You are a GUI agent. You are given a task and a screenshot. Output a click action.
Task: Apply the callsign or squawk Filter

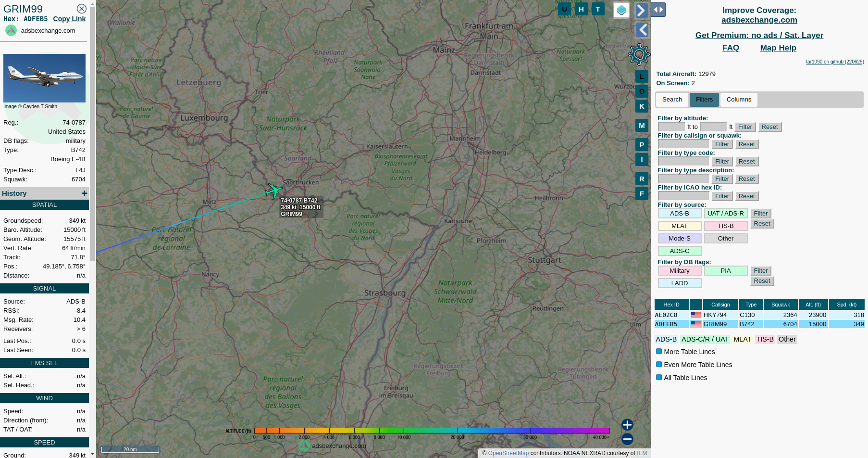(722, 144)
